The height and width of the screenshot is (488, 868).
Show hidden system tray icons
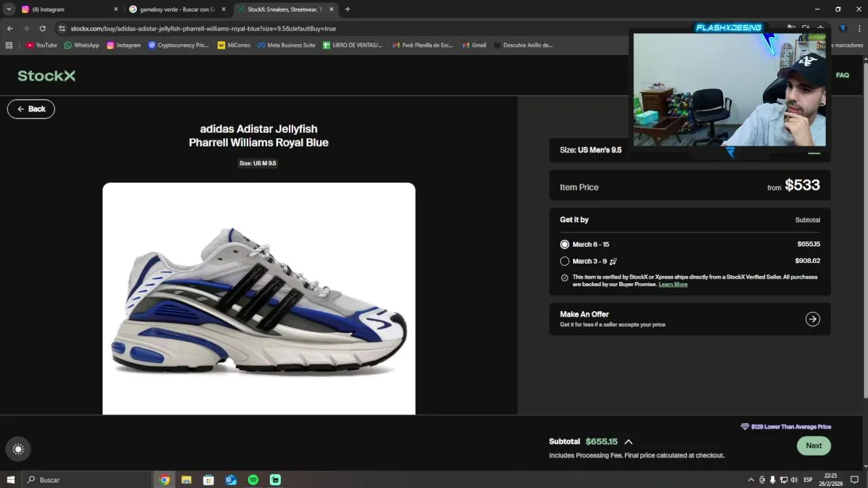pyautogui.click(x=751, y=480)
